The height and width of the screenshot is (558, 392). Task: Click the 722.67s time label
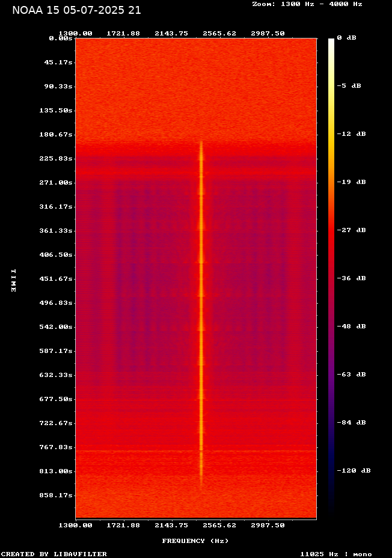[56, 423]
